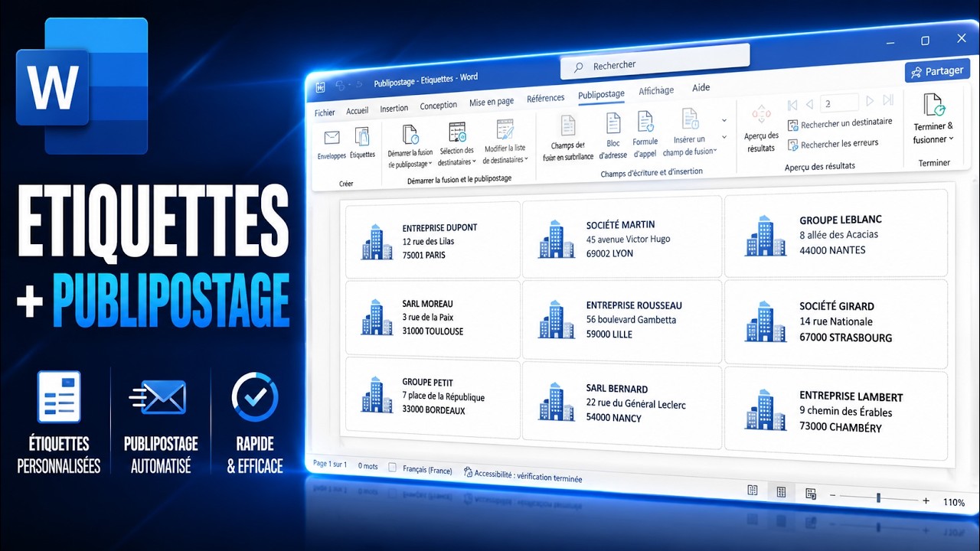The image size is (980, 551).
Task: Zoom in with the plus button
Action: tap(926, 501)
